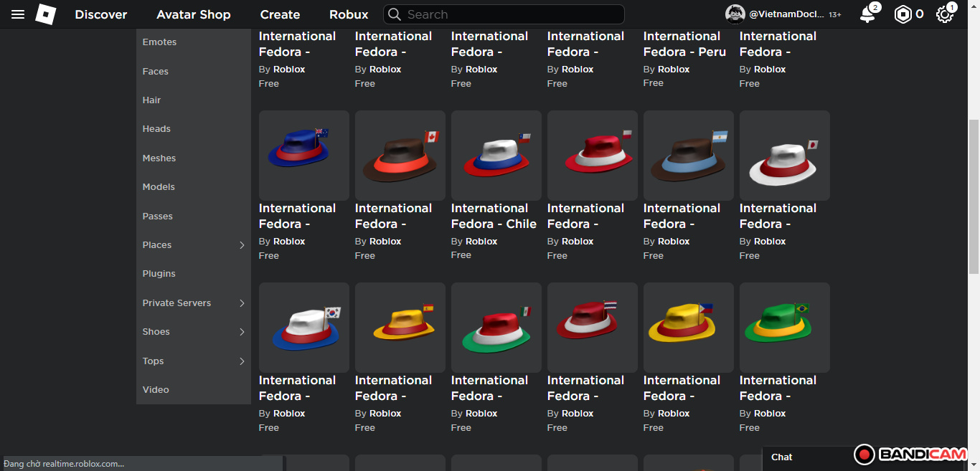Click the Robux balance icon

(x=903, y=14)
